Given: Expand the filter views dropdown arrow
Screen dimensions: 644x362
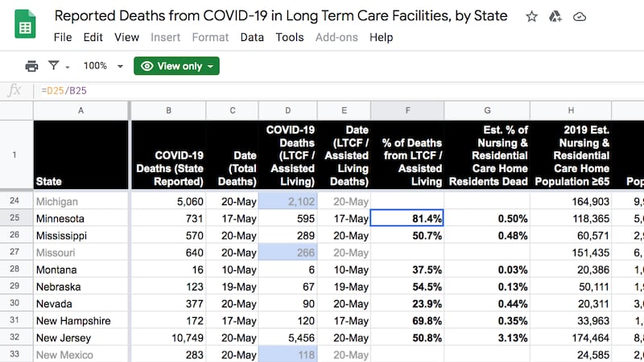Looking at the screenshot, I should 68,67.
